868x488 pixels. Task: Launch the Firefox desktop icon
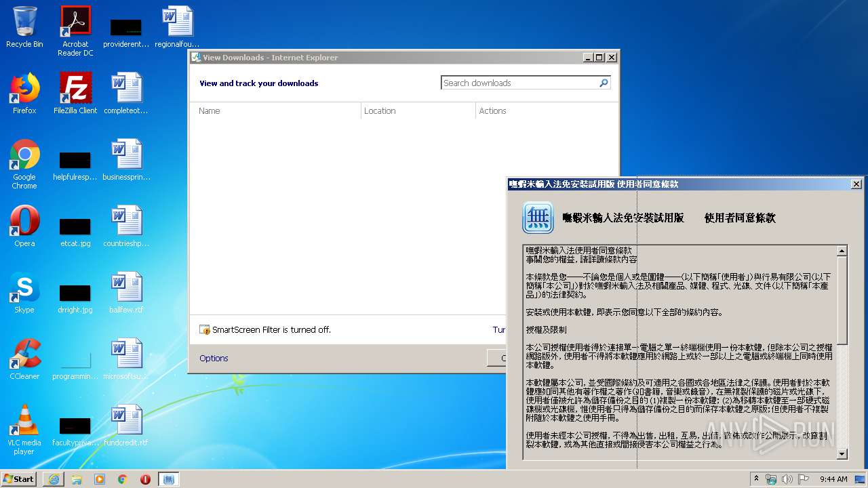pyautogui.click(x=24, y=94)
